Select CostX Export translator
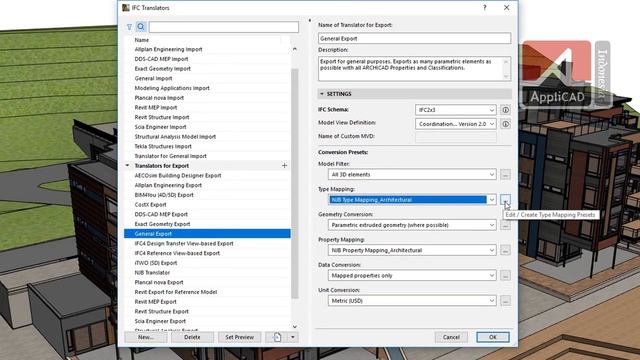This screenshot has height=360, width=640. tap(207, 204)
